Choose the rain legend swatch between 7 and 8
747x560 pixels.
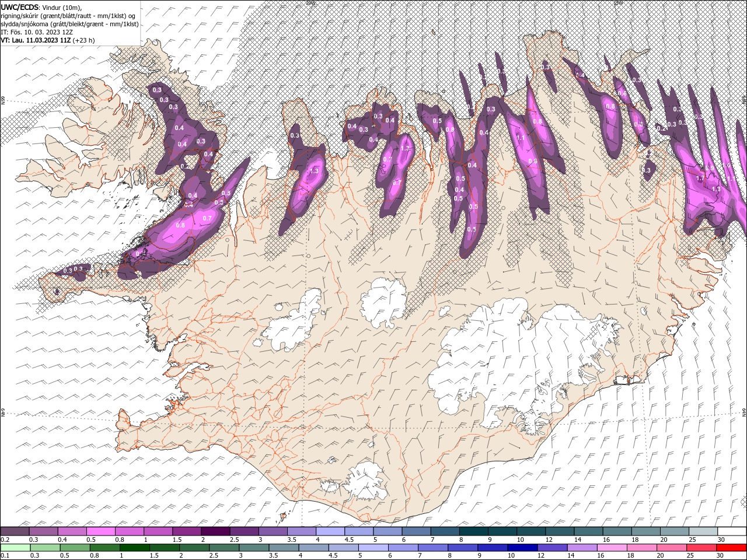coord(432,547)
